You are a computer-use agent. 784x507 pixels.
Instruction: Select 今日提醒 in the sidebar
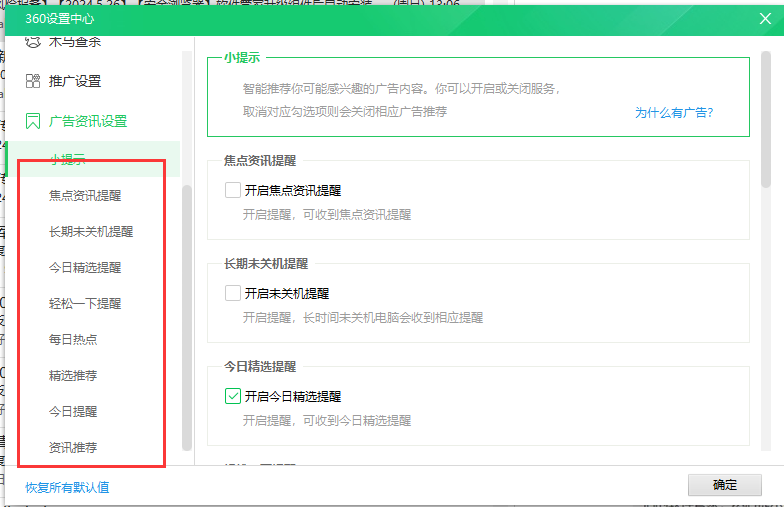click(x=73, y=412)
